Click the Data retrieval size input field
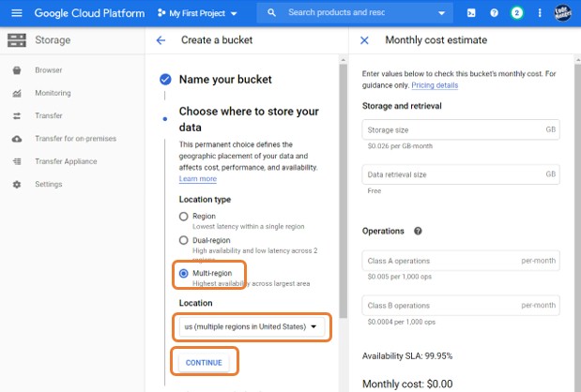Image resolution: width=581 pixels, height=392 pixels. pos(461,174)
